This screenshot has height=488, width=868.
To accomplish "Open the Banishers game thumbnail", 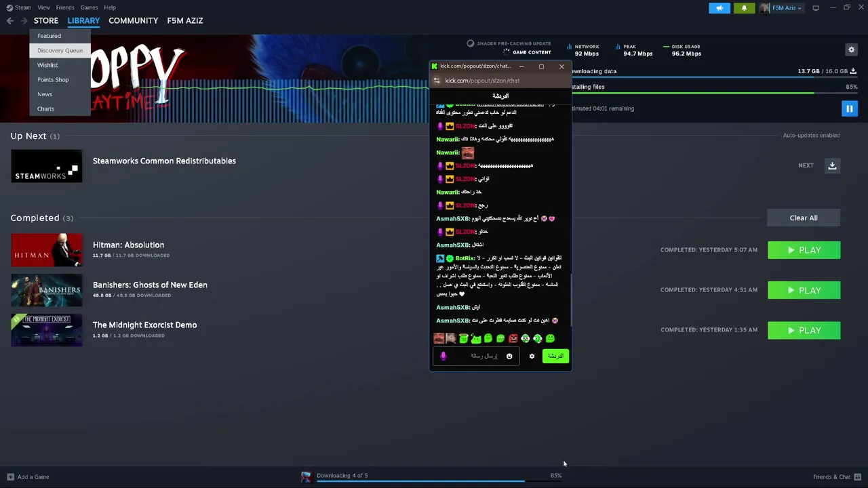I will [x=46, y=290].
